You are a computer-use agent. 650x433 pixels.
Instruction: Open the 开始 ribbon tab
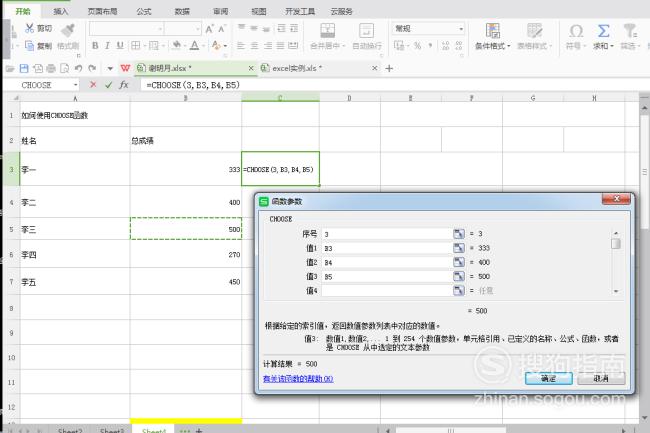[x=23, y=12]
